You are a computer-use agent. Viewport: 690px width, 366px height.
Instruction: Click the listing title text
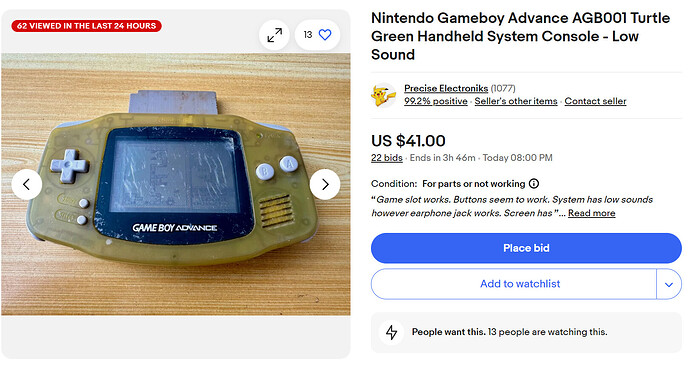[520, 36]
